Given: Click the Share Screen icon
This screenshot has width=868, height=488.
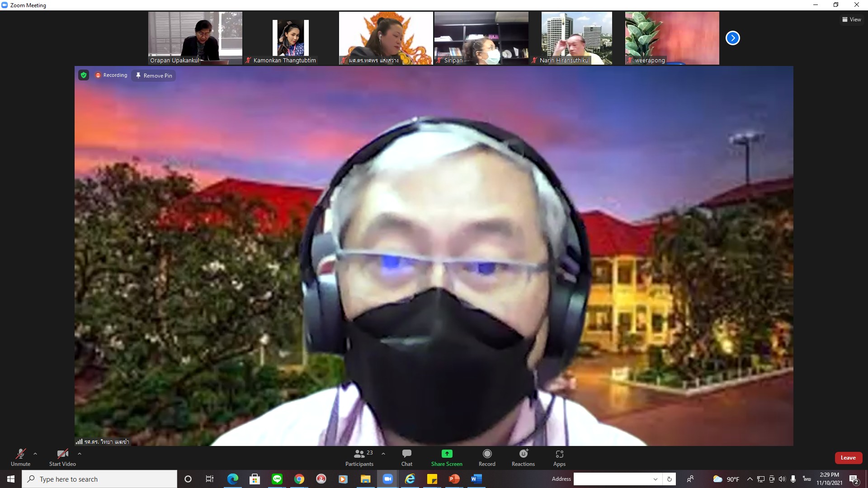Looking at the screenshot, I should [x=447, y=454].
